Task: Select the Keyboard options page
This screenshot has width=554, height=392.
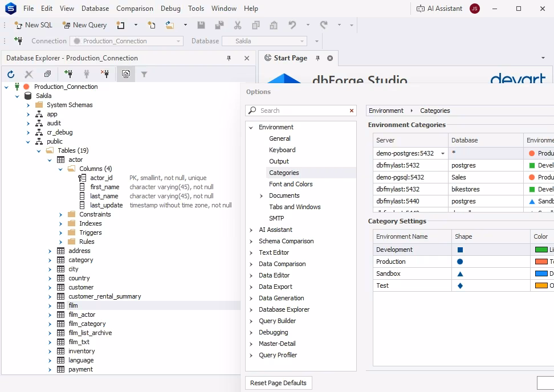Action: point(282,150)
